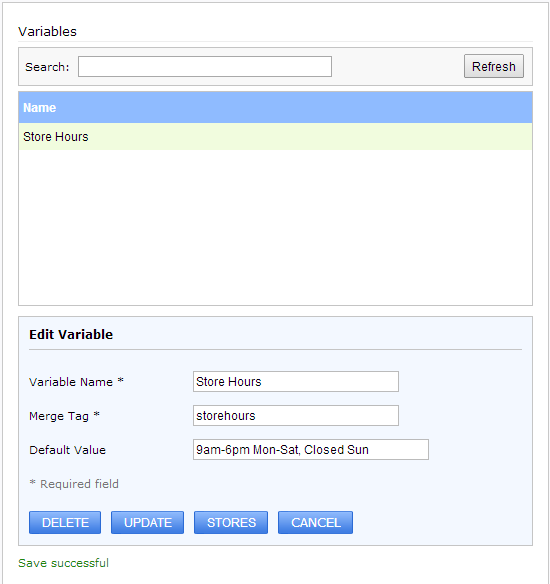Select the Store Hours row
Viewport: 550px width, 584px height.
click(276, 137)
